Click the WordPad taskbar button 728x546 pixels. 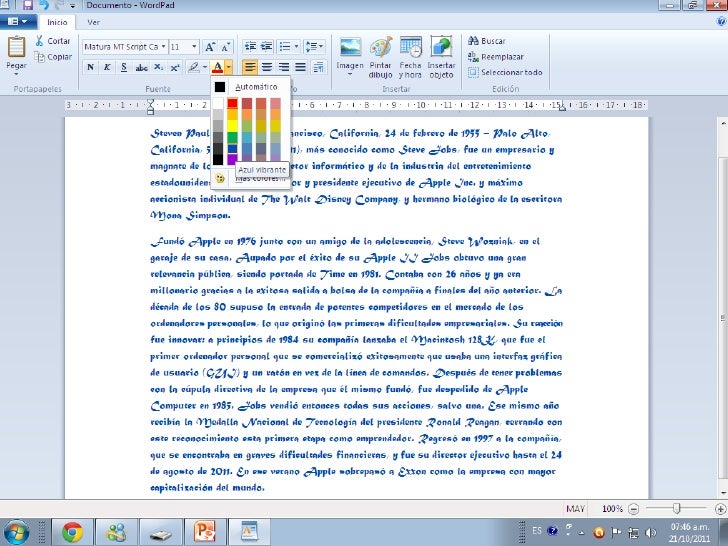250,532
